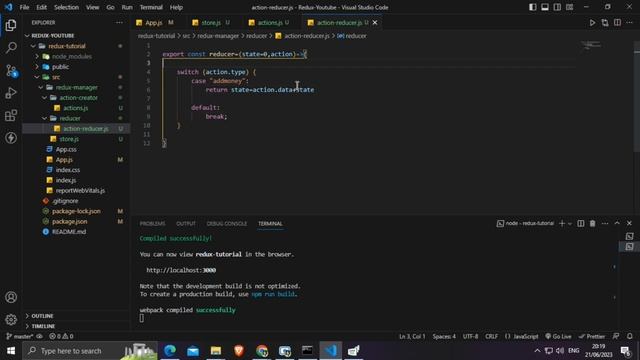This screenshot has width=640, height=360.
Task: Change JavaScript language mode in status bar
Action: (x=526, y=336)
